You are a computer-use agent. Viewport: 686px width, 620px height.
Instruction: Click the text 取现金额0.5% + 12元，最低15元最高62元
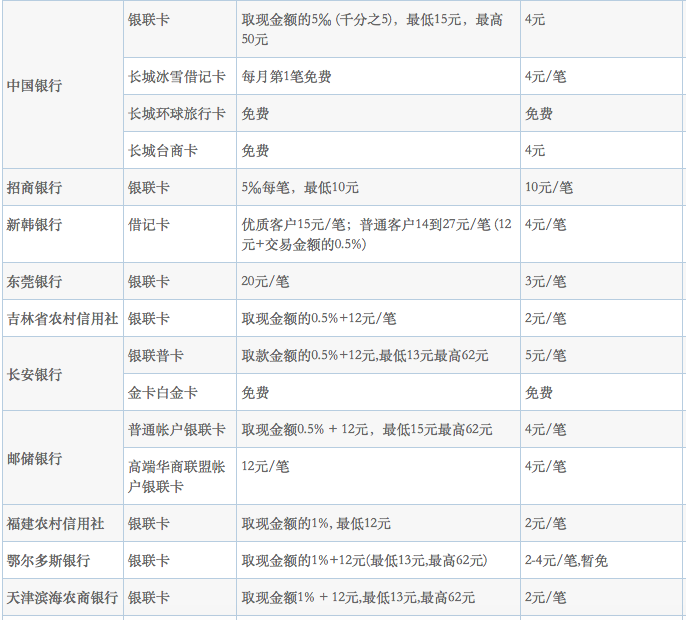367,430
